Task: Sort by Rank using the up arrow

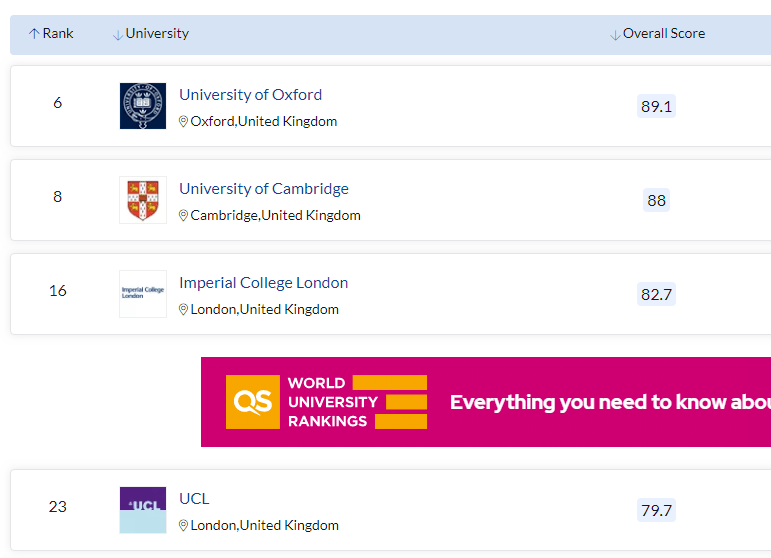Action: [34, 34]
